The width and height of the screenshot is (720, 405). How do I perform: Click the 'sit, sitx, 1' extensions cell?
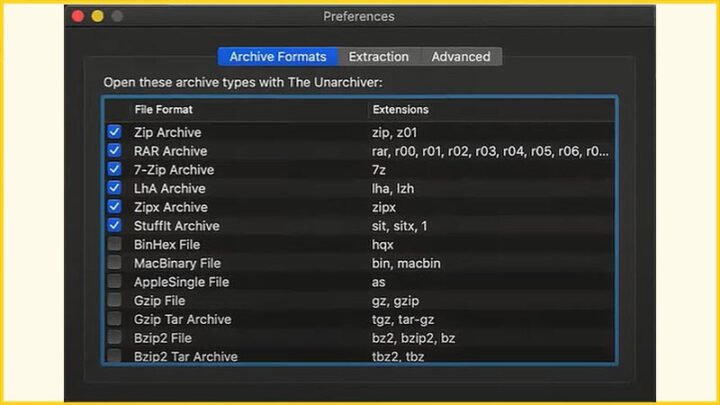399,226
